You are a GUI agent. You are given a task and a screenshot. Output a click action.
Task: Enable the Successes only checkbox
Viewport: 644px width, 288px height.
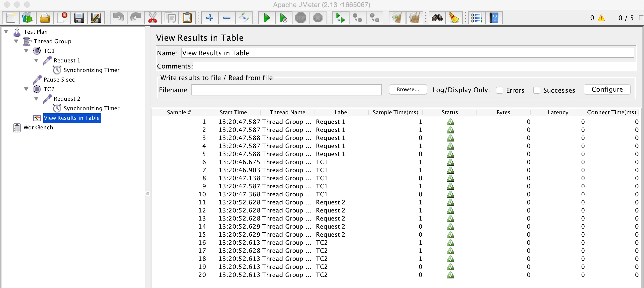click(x=537, y=90)
